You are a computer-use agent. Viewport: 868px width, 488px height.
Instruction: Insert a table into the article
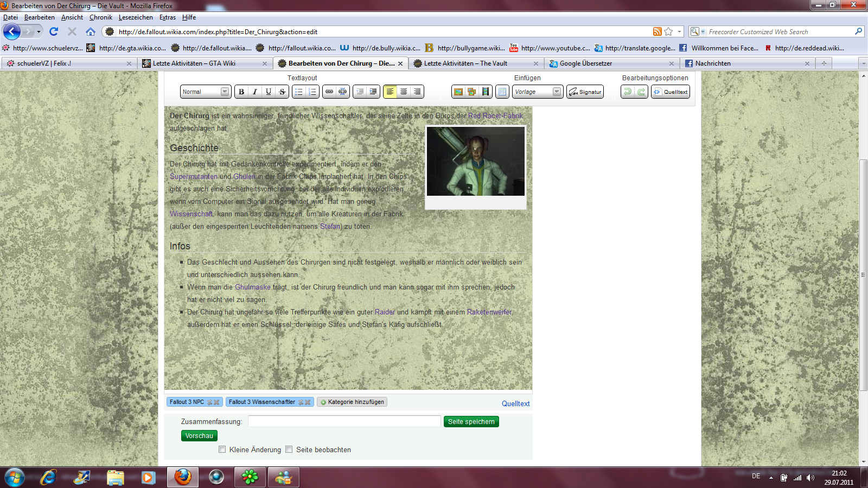click(x=502, y=92)
